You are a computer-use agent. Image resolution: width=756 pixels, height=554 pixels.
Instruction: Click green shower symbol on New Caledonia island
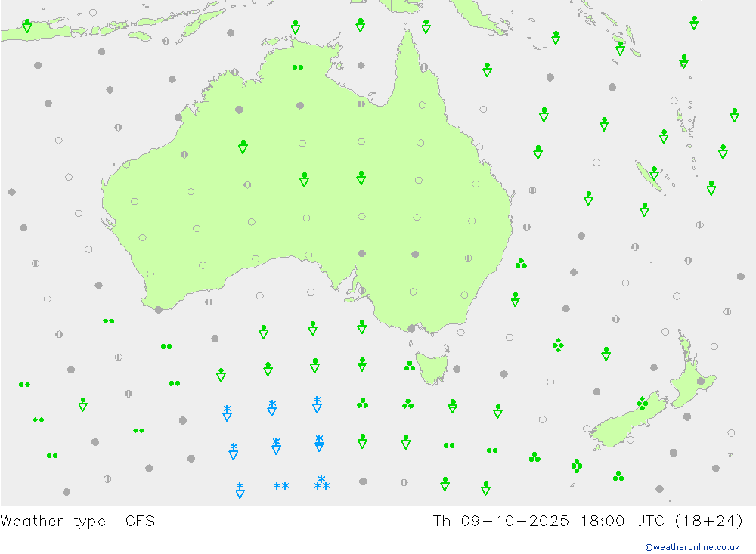click(x=654, y=173)
